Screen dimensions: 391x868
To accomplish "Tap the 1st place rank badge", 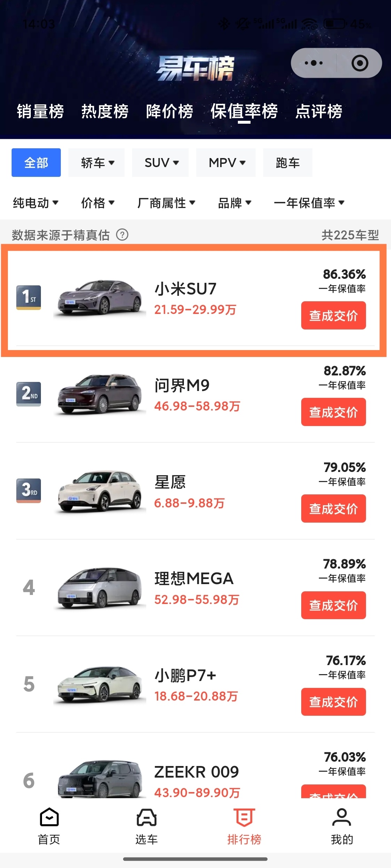I will pos(29,297).
